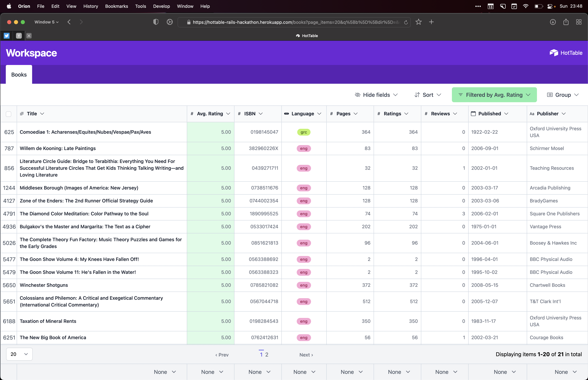Go to the Next page link
588x380 pixels.
click(306, 355)
